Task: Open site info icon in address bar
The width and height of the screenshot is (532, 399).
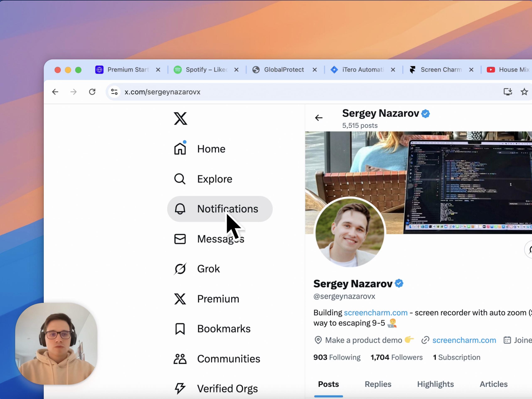Action: pyautogui.click(x=114, y=92)
